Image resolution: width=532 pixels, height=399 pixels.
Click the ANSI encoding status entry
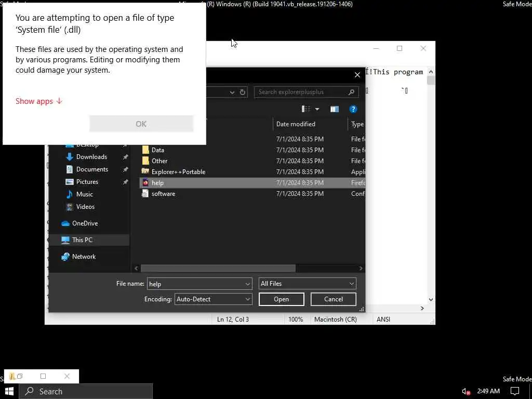coord(383,320)
